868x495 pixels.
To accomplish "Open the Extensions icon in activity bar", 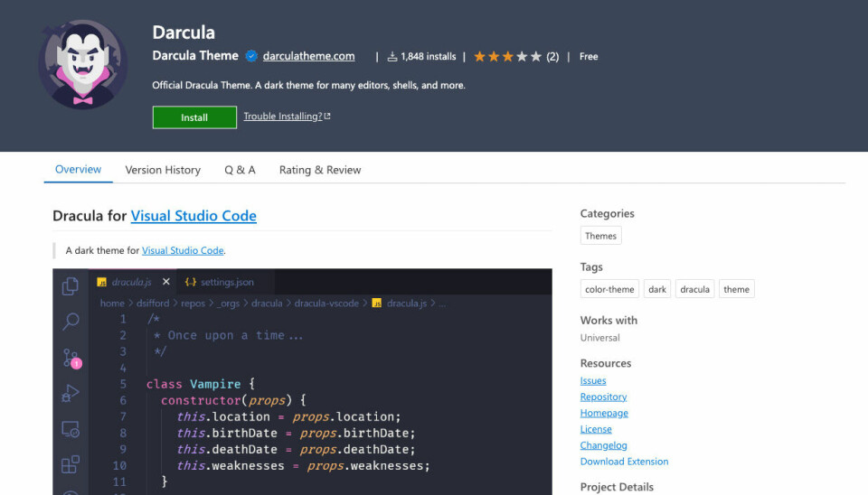I will click(71, 464).
